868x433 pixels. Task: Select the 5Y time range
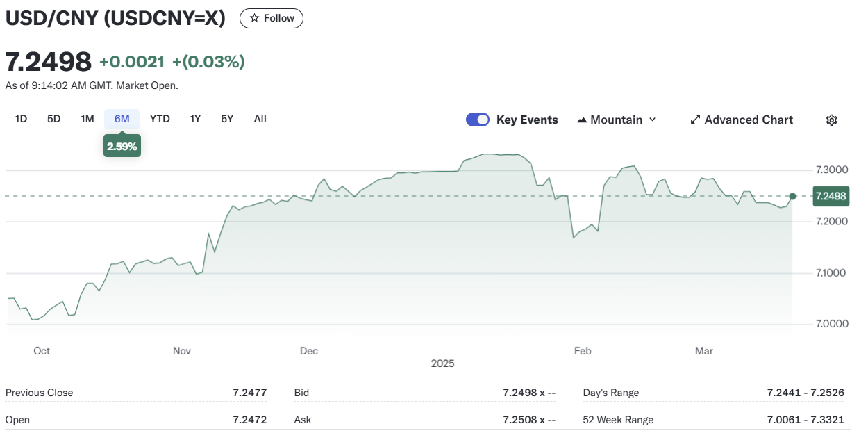point(227,119)
